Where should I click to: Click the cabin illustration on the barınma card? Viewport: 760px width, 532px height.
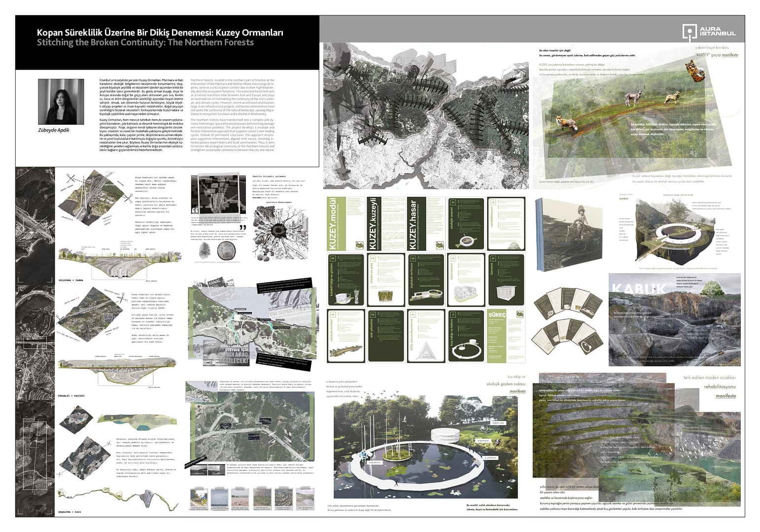coord(506,292)
